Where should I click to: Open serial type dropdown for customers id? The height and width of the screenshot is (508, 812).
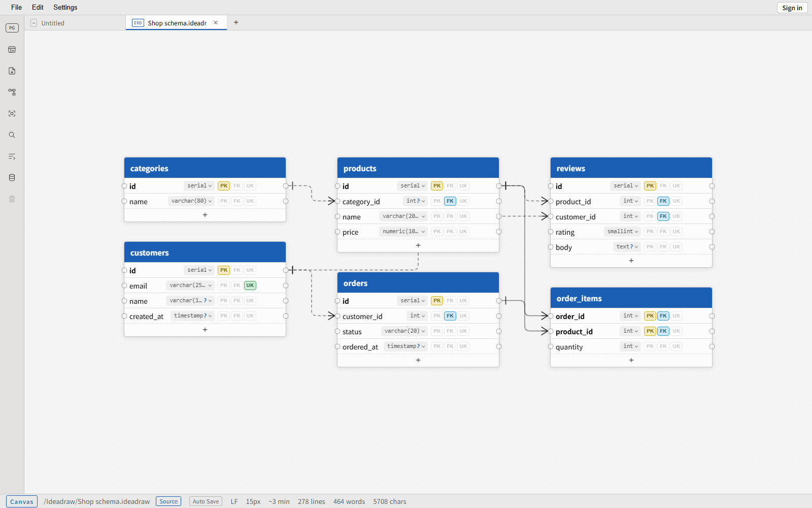199,270
